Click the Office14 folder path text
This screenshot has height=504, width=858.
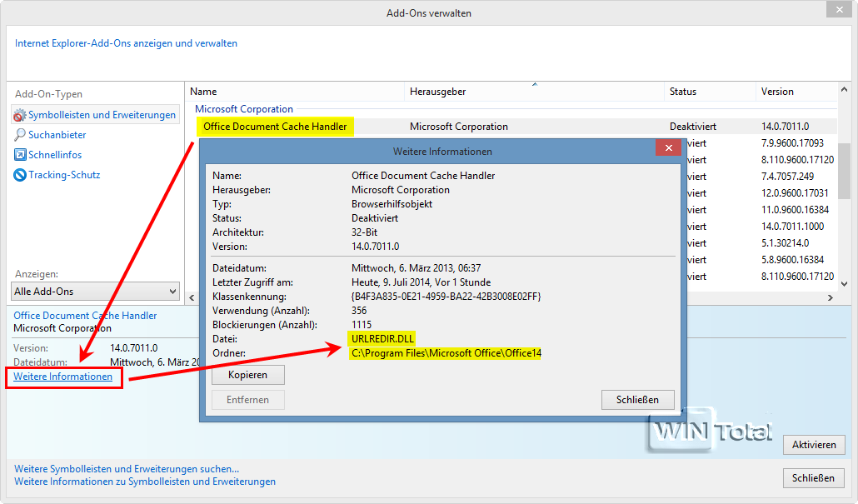446,353
